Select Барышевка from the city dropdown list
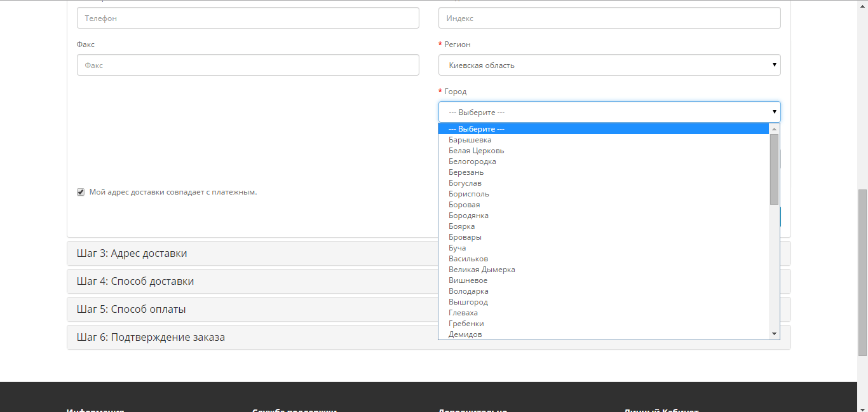Screen dimensions: 868x412 [470, 140]
